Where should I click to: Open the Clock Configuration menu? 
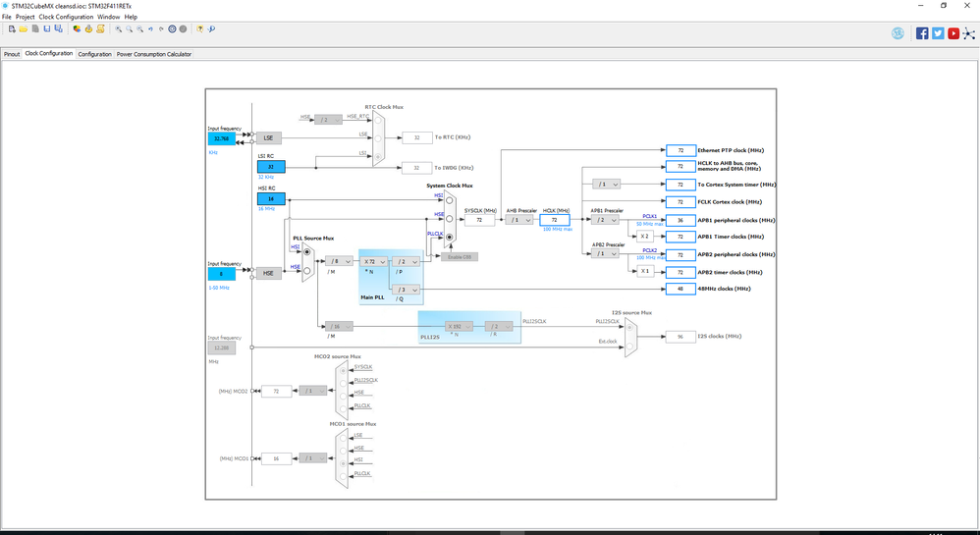(x=66, y=17)
